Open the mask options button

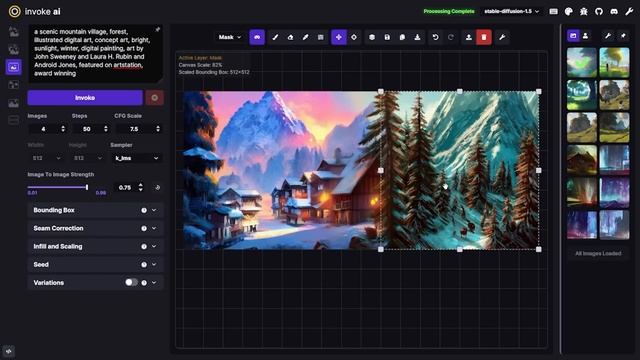pos(257,37)
